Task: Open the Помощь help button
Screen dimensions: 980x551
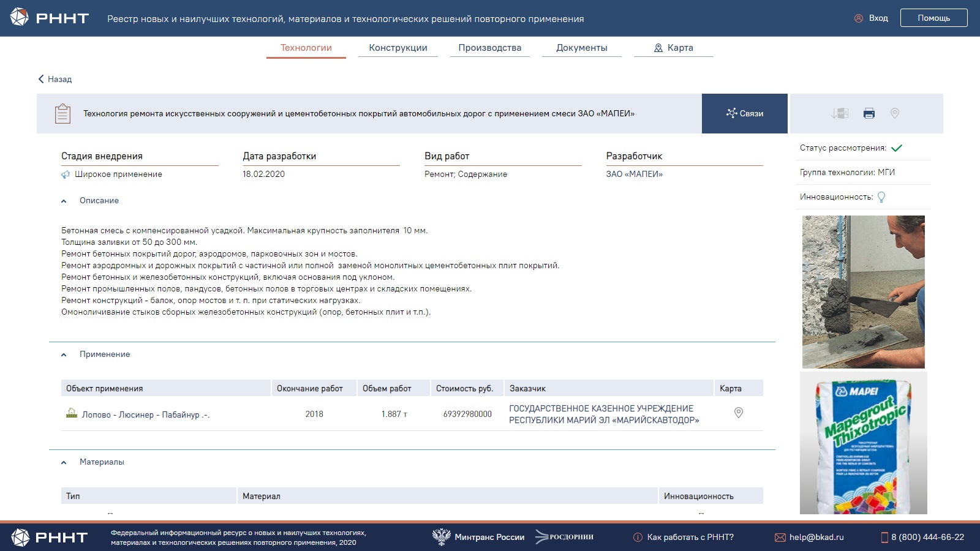Action: [x=933, y=18]
